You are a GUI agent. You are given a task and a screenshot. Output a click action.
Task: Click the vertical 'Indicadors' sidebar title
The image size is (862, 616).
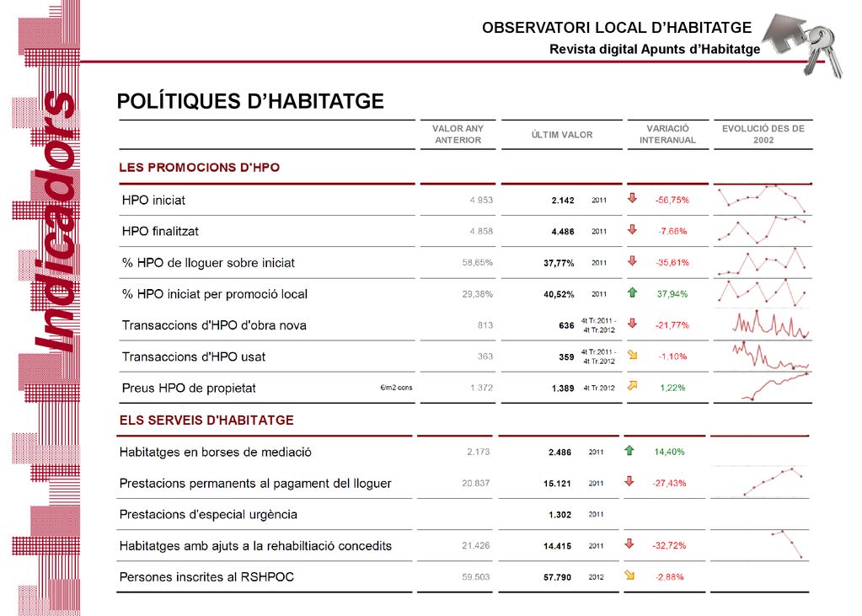pos(54,221)
